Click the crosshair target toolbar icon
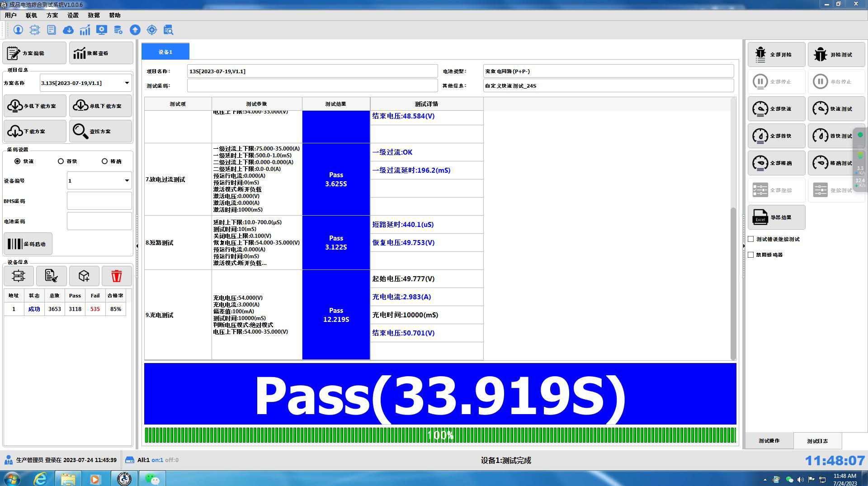Screen dimensions: 868x486 point(152,30)
